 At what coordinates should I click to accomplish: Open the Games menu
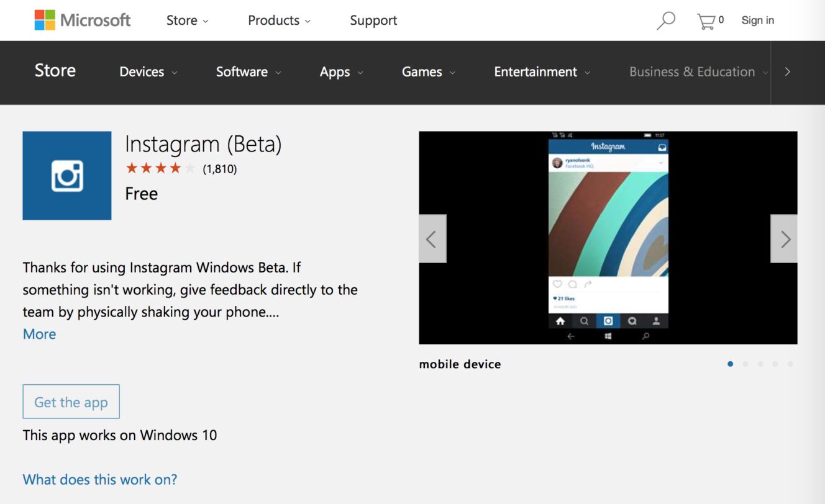(x=429, y=72)
